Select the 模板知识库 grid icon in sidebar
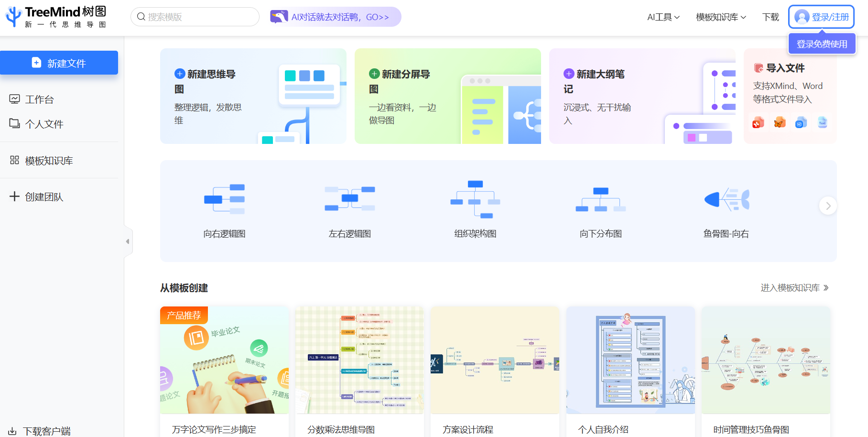 (x=14, y=160)
